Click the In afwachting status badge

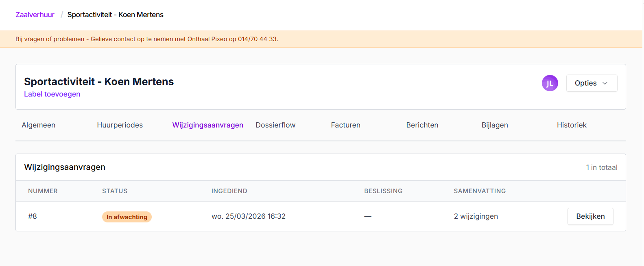pos(127,217)
